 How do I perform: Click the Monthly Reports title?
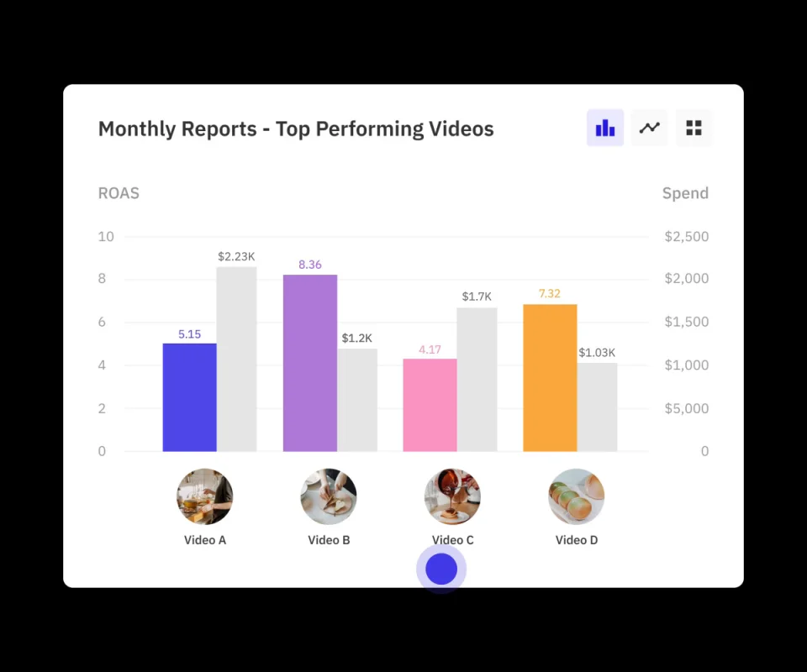[x=296, y=129]
